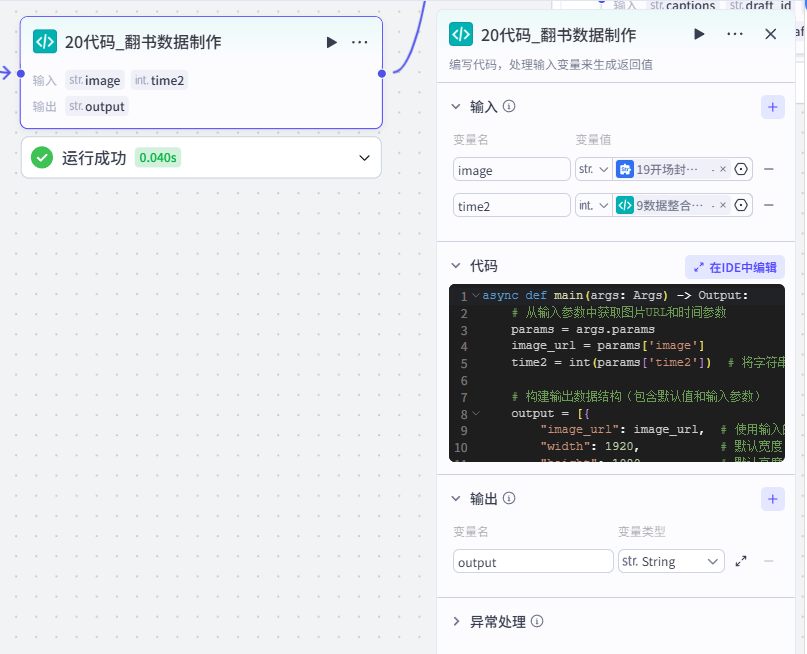The height and width of the screenshot is (654, 807).
Task: Open the str. String type dropdown
Action: pyautogui.click(x=671, y=561)
